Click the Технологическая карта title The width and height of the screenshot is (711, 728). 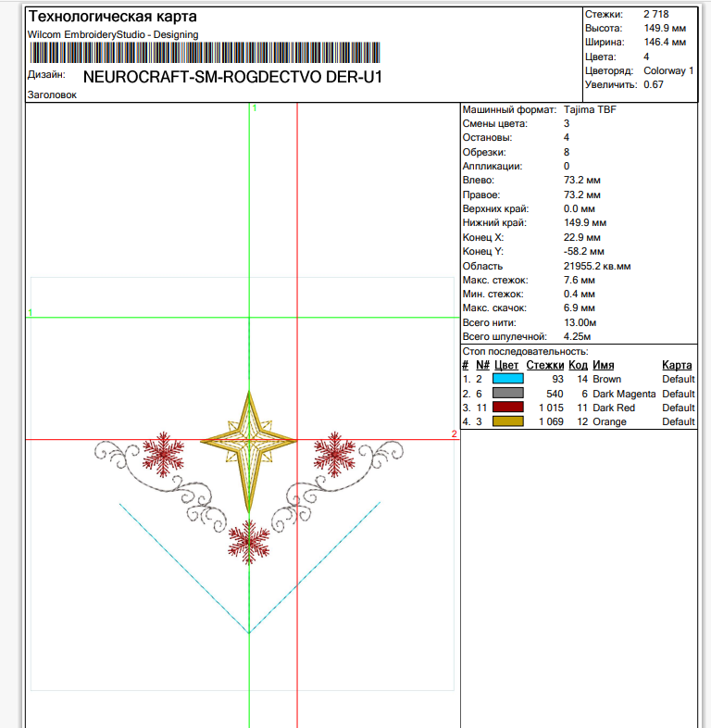tap(112, 17)
